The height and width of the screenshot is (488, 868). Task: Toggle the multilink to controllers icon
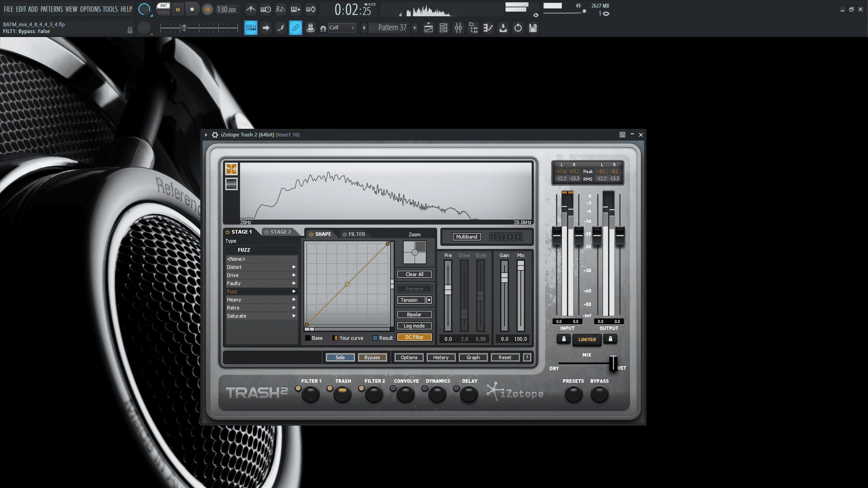(296, 28)
